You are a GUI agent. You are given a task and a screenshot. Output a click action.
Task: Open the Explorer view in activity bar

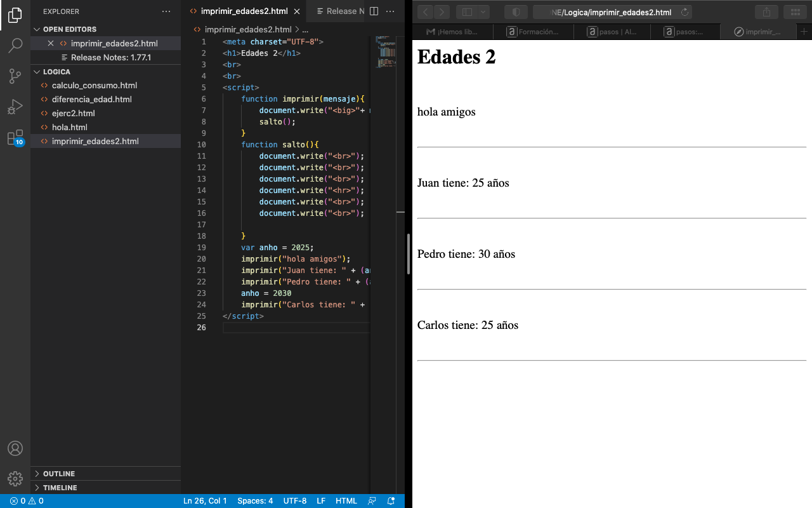(15, 15)
